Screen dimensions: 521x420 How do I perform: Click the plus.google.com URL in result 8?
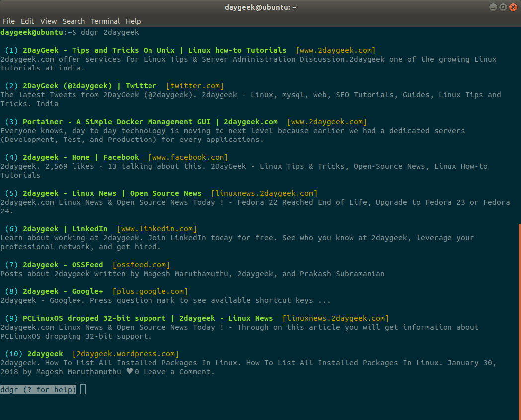click(x=150, y=291)
